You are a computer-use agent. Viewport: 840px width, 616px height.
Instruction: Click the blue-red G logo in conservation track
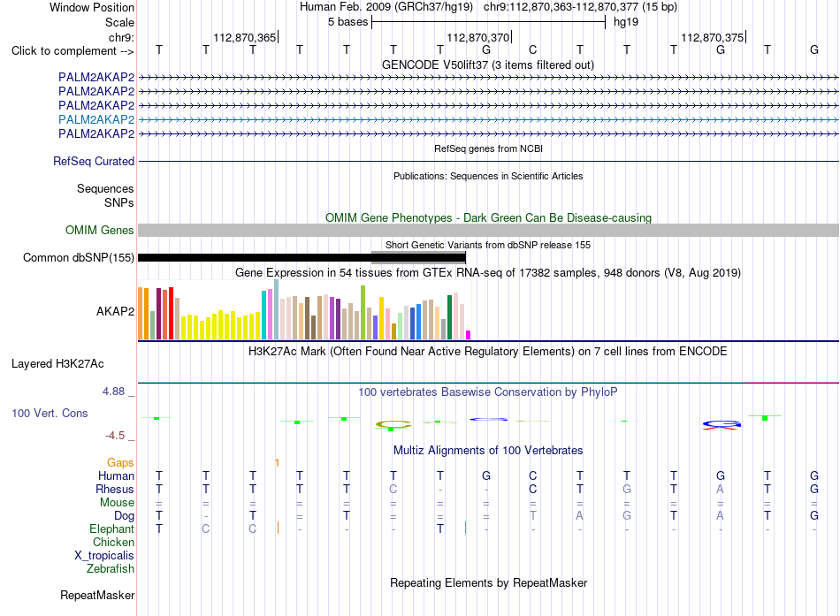pos(722,425)
